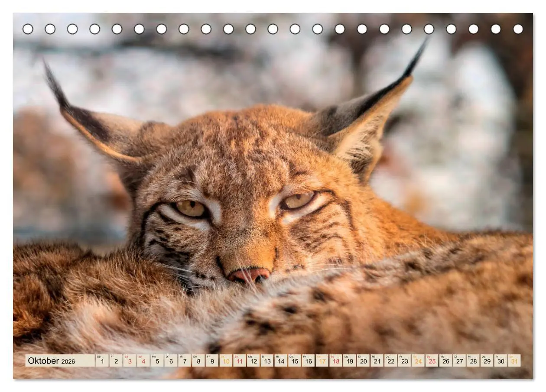The height and width of the screenshot is (392, 546).
Task: Select Wednesday 21 in the date strip
Action: (x=377, y=360)
